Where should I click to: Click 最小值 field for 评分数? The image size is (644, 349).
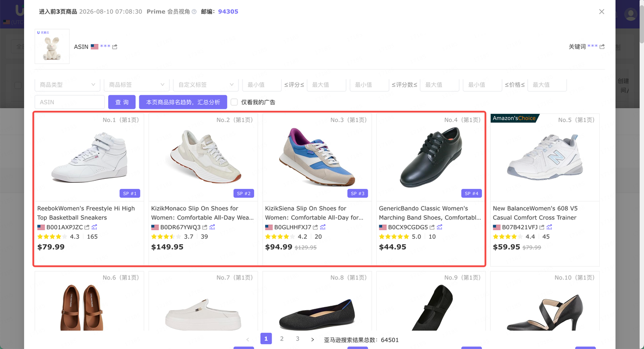coord(369,85)
